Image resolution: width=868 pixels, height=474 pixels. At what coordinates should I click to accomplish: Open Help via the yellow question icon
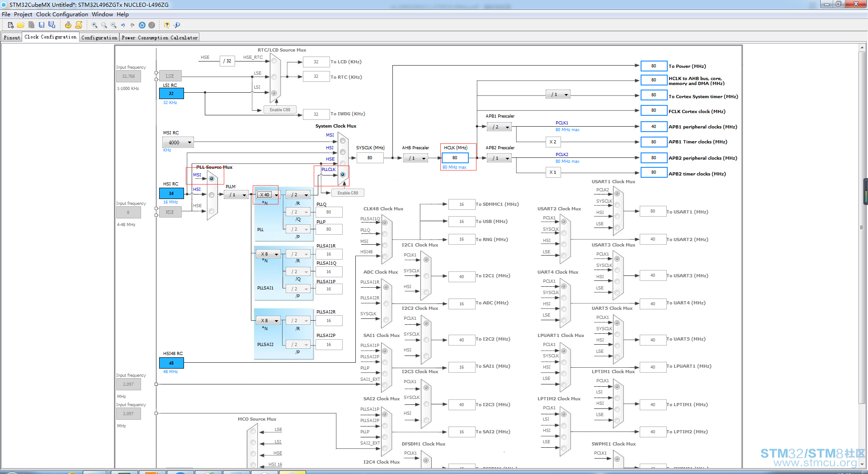(167, 25)
